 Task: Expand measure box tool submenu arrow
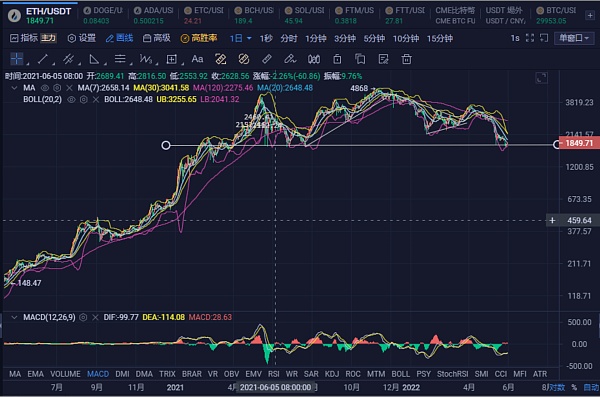(183, 64)
